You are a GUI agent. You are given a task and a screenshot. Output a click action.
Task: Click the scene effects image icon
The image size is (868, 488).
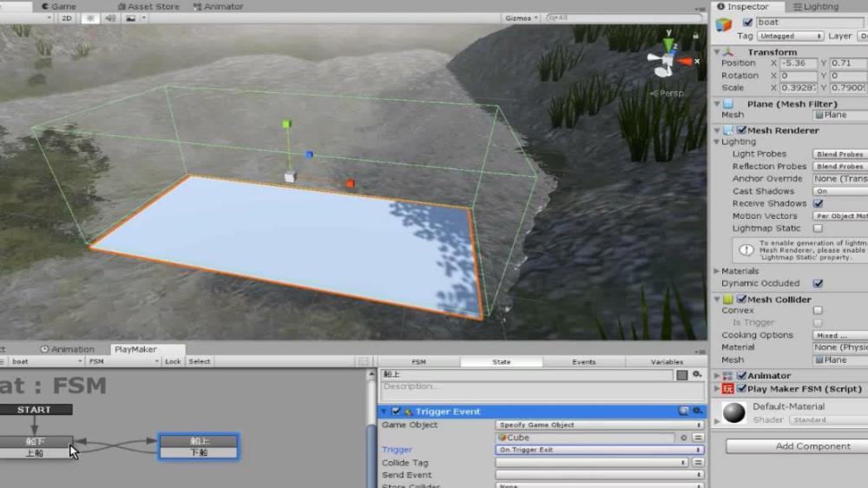(131, 18)
